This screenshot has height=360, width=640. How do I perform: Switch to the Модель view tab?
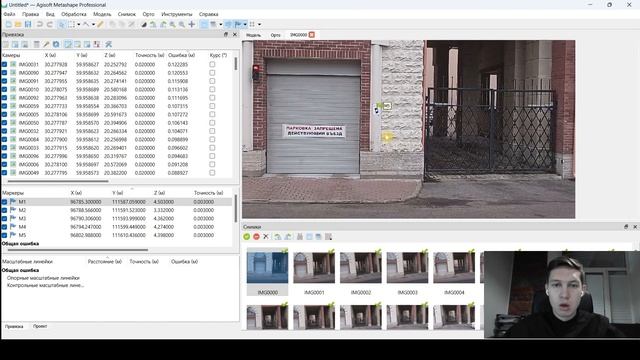click(253, 35)
